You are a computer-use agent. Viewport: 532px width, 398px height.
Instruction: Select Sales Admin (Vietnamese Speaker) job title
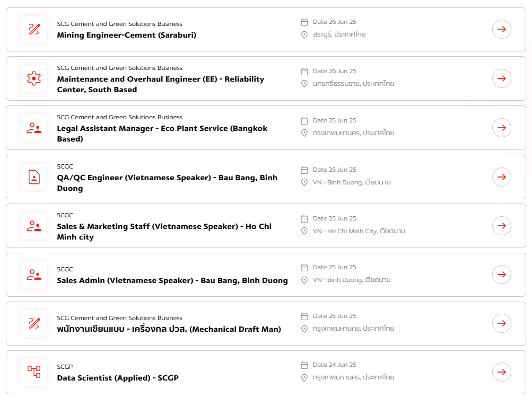(x=172, y=280)
